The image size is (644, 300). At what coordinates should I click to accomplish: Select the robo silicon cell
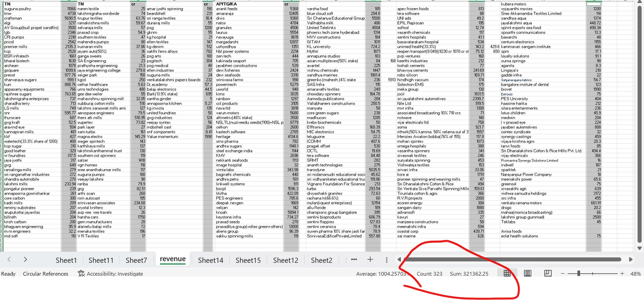[x=433, y=76]
